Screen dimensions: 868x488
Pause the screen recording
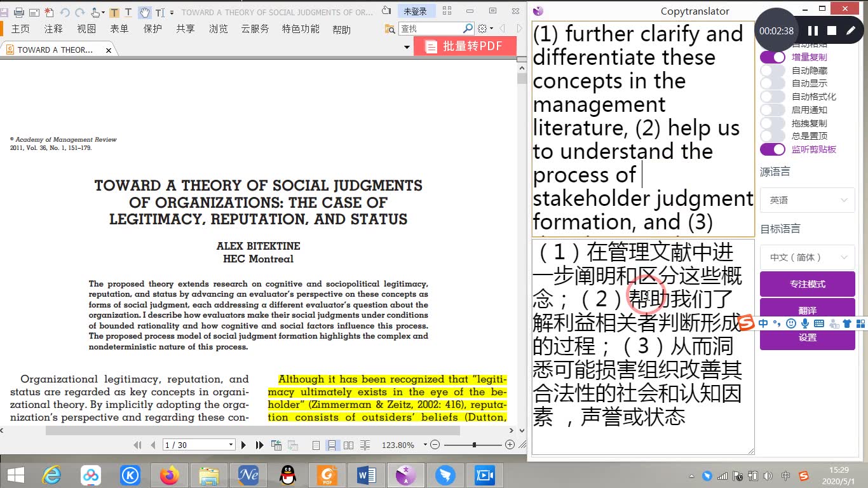click(x=813, y=30)
